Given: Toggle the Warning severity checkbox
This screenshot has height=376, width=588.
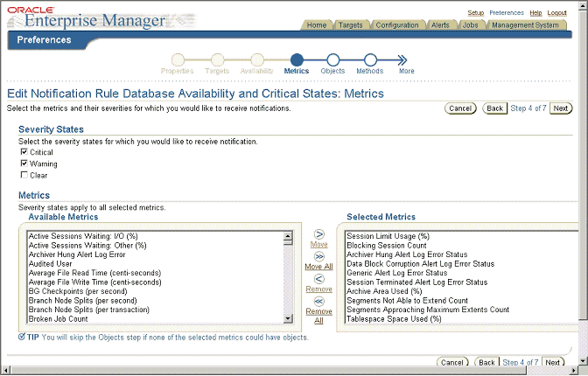Looking at the screenshot, I should click(x=24, y=164).
